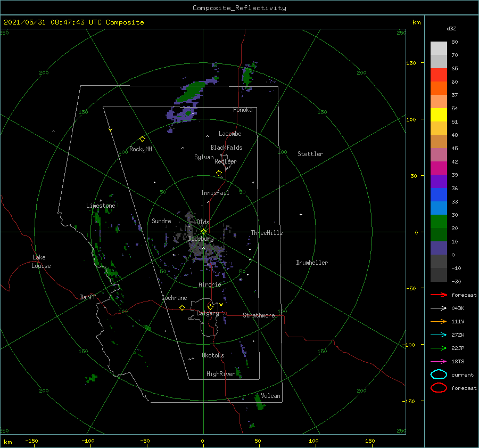Click the Composite_Reflectivity title
Screen dimensions: 479x448
(x=240, y=8)
